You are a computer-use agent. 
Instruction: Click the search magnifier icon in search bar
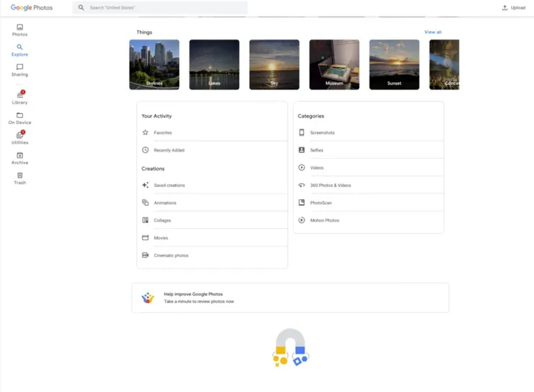[81, 7]
